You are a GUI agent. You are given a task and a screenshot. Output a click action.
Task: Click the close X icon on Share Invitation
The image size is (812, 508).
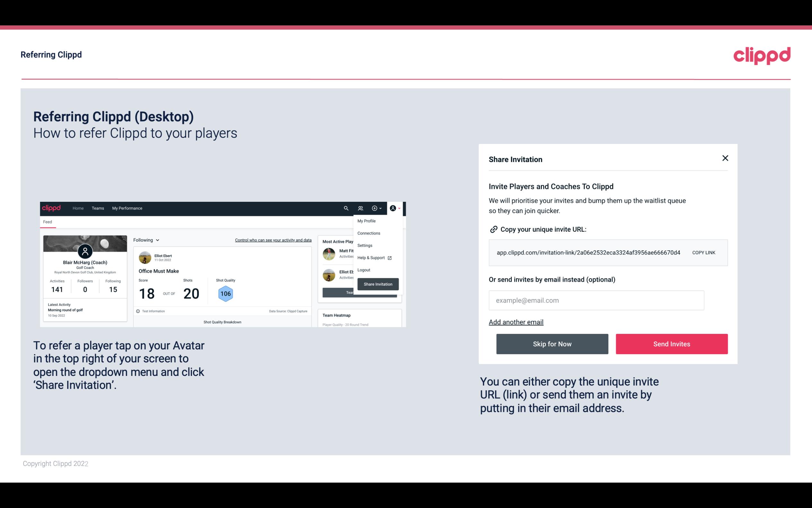[725, 158]
